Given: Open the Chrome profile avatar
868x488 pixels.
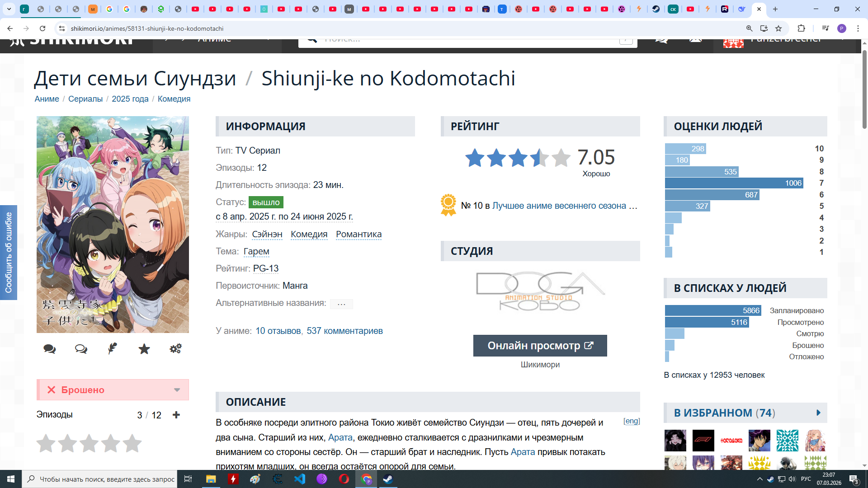Looking at the screenshot, I should point(841,28).
